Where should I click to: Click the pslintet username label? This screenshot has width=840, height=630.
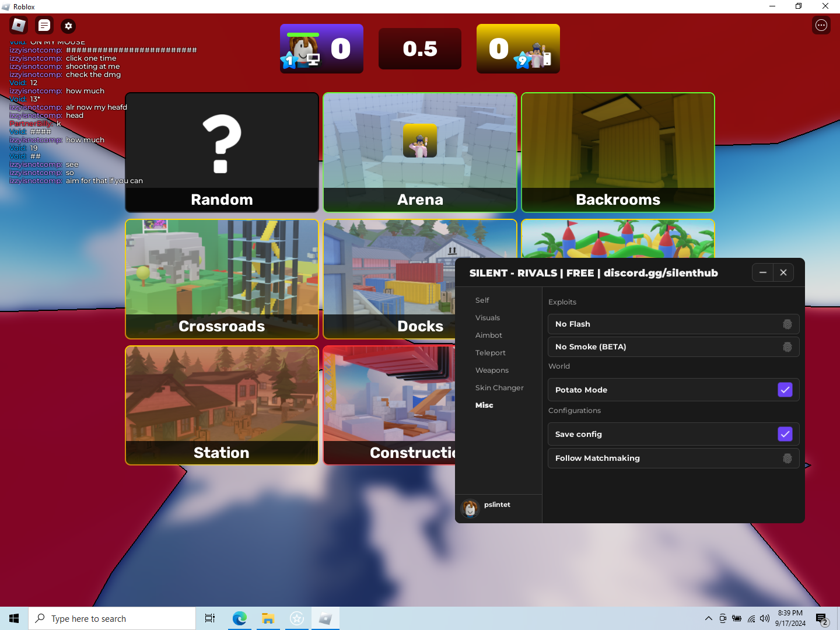click(497, 505)
